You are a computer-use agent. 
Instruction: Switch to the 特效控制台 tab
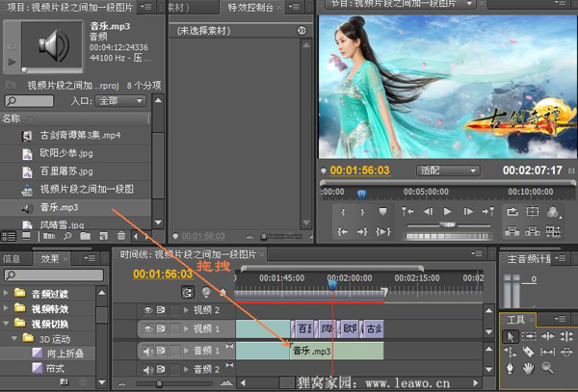tap(250, 8)
